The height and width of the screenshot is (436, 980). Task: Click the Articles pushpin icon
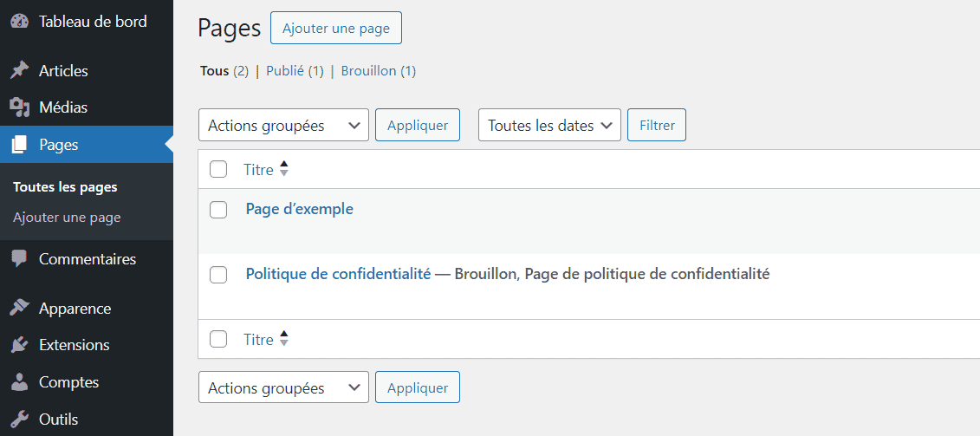pos(20,71)
